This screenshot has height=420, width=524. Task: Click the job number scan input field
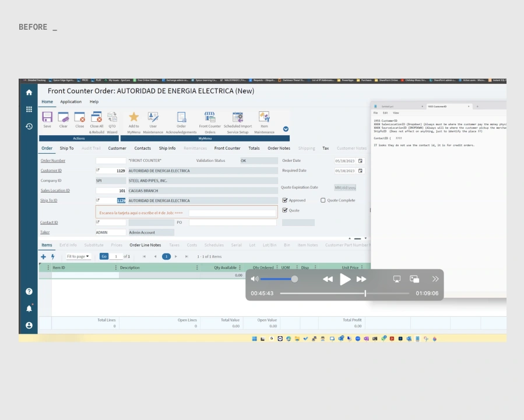point(232,213)
